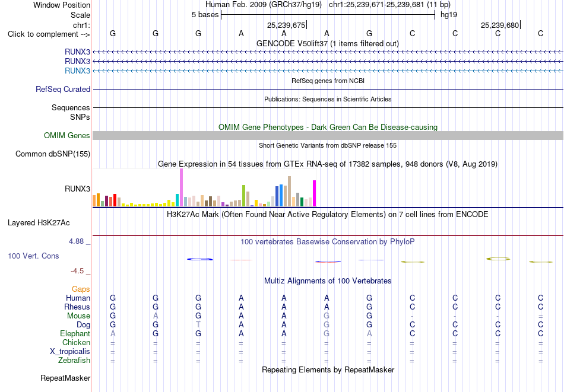Open the H3K27Ac Mark track title

[328, 215]
